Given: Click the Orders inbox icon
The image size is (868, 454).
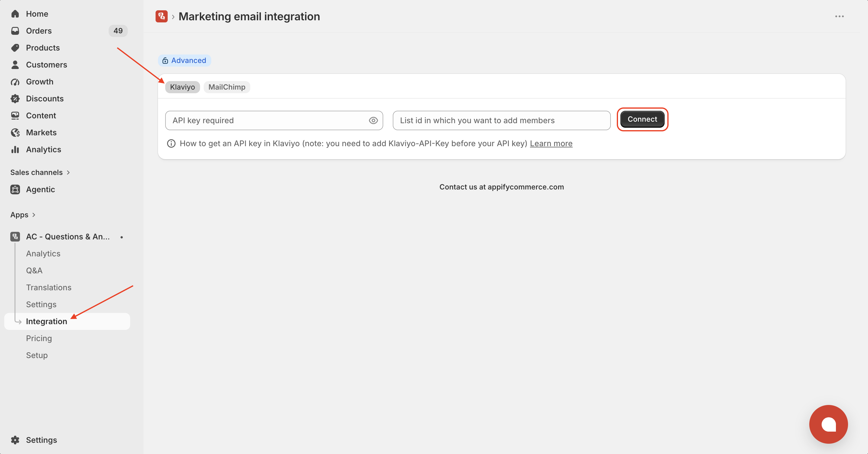Looking at the screenshot, I should (x=15, y=31).
